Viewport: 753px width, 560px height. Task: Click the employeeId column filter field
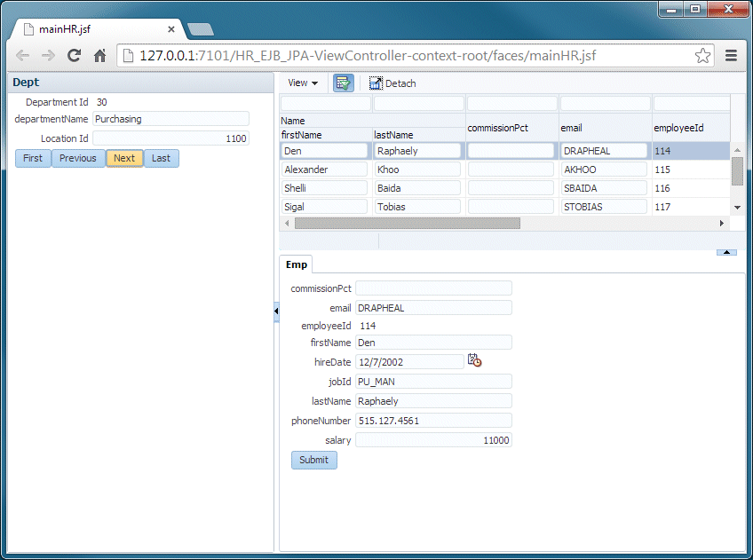point(692,103)
